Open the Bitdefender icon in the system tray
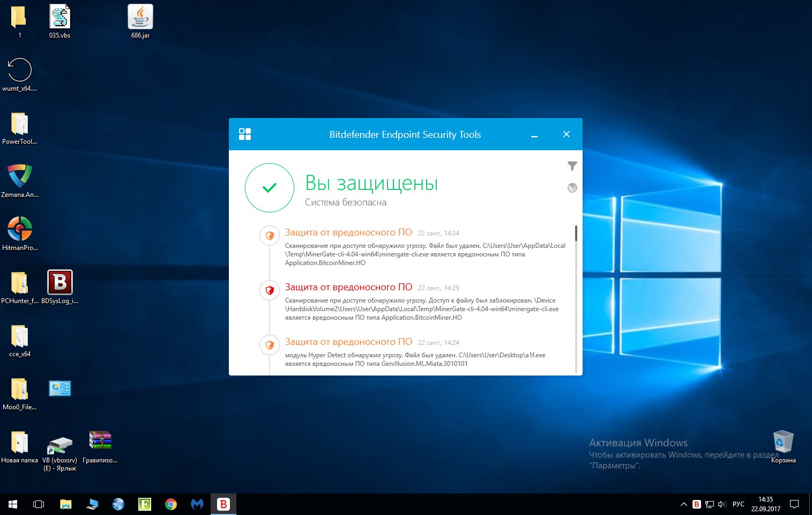This screenshot has height=515, width=812. click(696, 504)
